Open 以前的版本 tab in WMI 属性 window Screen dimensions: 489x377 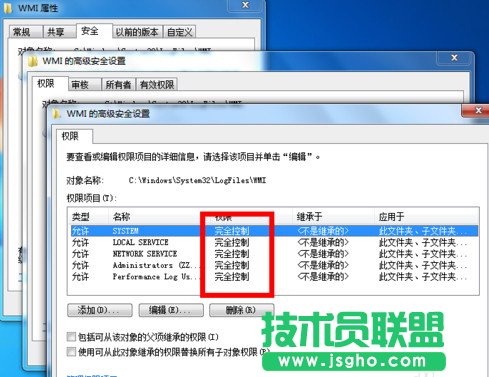click(x=137, y=32)
